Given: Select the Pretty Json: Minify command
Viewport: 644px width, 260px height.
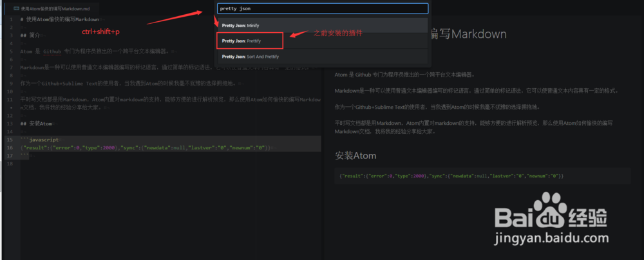Looking at the screenshot, I should (x=323, y=26).
